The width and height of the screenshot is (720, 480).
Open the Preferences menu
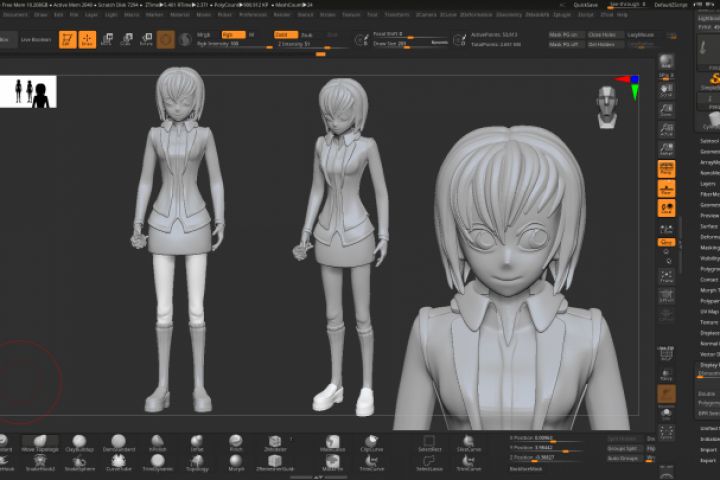[x=253, y=15]
